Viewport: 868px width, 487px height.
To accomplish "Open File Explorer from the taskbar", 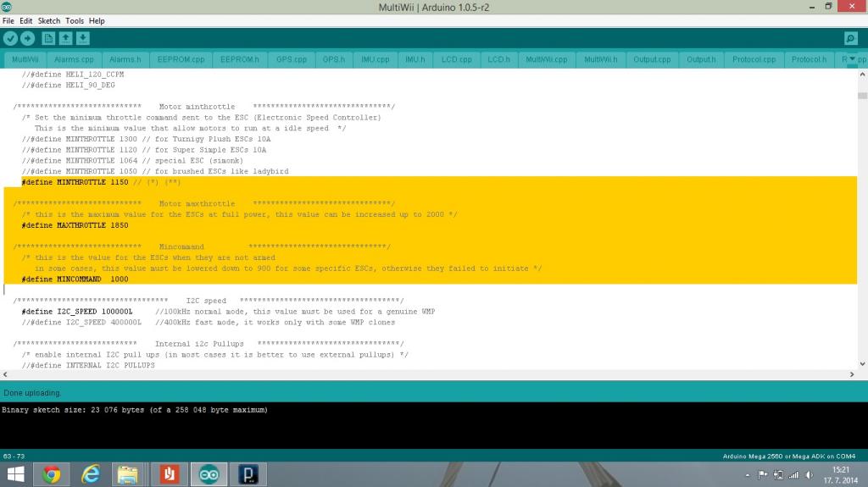I will pyautogui.click(x=128, y=474).
